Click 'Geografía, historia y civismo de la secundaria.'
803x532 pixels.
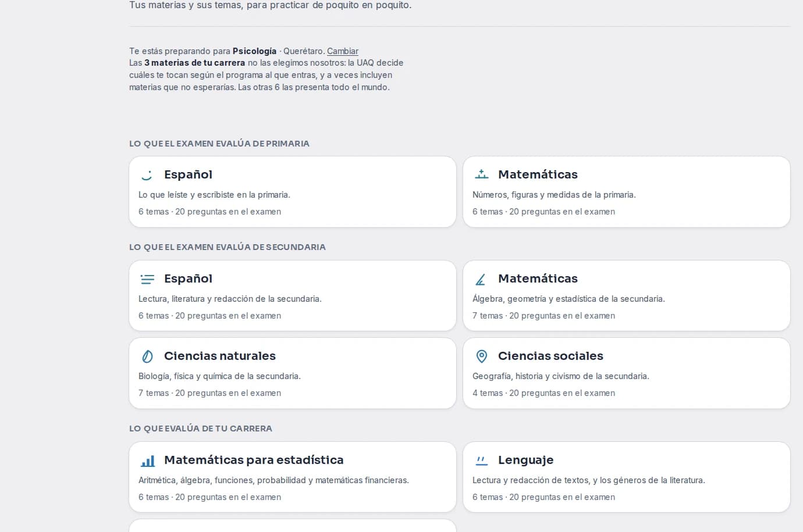click(x=561, y=376)
